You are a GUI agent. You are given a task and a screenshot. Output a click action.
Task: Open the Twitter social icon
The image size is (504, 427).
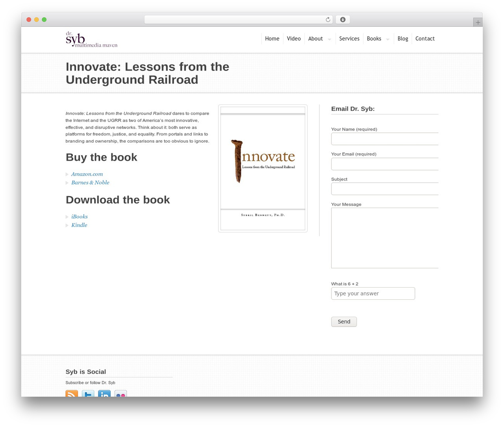coord(88,394)
